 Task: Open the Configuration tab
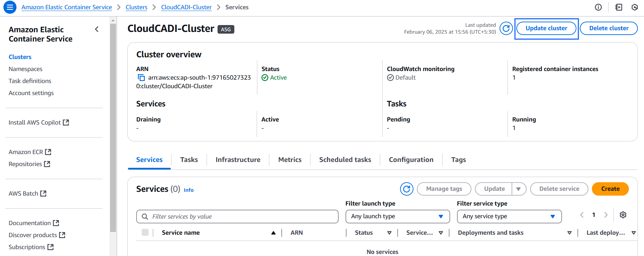pyautogui.click(x=411, y=160)
